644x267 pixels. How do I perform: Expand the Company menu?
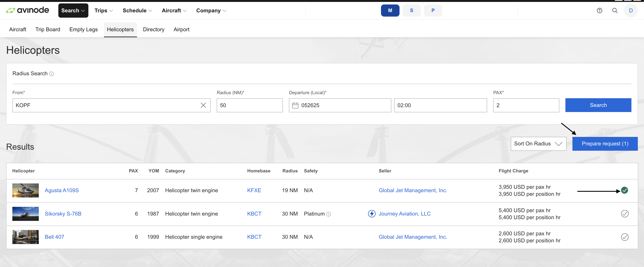coord(211,10)
